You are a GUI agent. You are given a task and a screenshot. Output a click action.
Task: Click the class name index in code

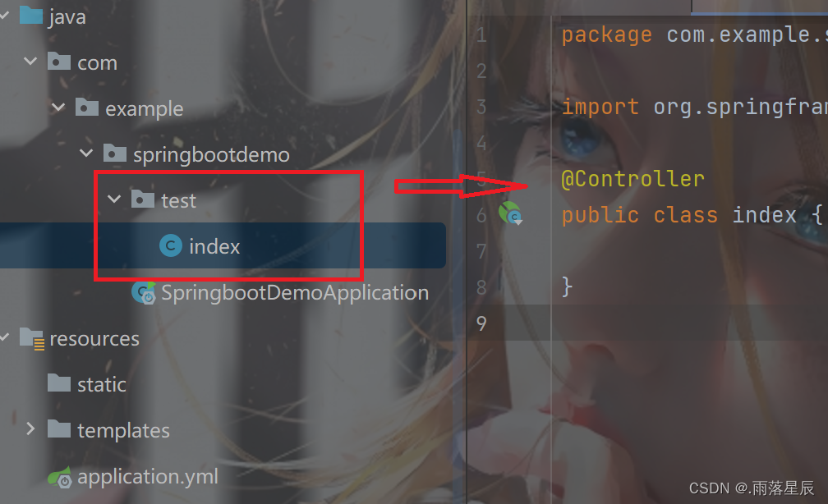tap(764, 215)
